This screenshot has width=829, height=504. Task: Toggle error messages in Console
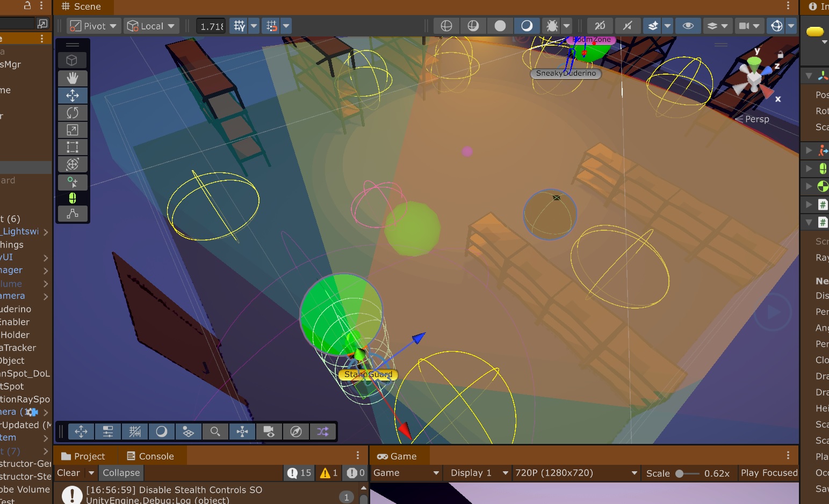coord(356,473)
